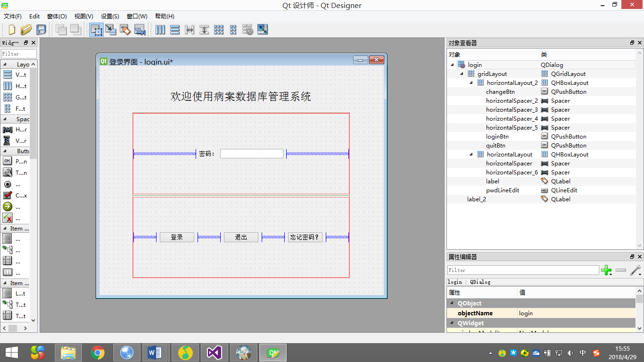Apply Lay Out in a Grid
This screenshot has height=362, width=644.
click(x=219, y=30)
